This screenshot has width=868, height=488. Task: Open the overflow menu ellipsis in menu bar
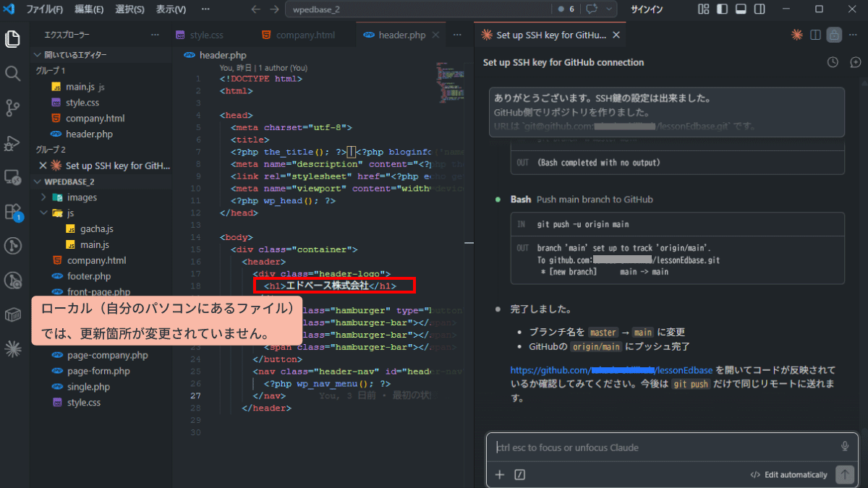[206, 9]
